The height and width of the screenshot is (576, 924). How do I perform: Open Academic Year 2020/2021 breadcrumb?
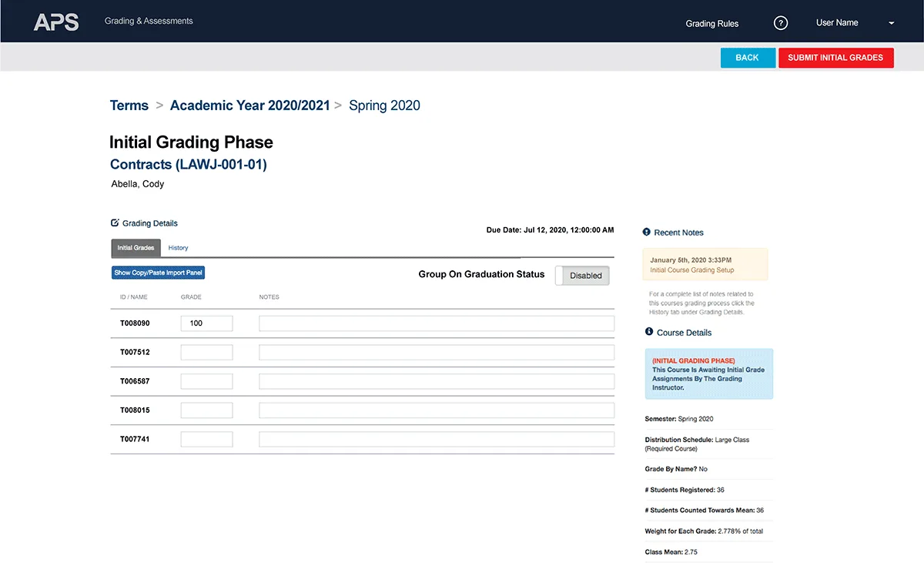(249, 105)
